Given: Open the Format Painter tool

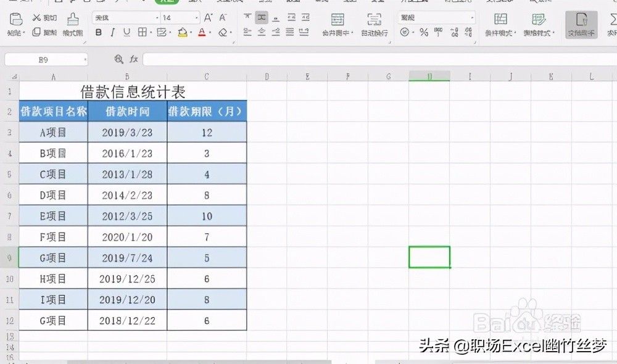Looking at the screenshot, I should pos(72,23).
